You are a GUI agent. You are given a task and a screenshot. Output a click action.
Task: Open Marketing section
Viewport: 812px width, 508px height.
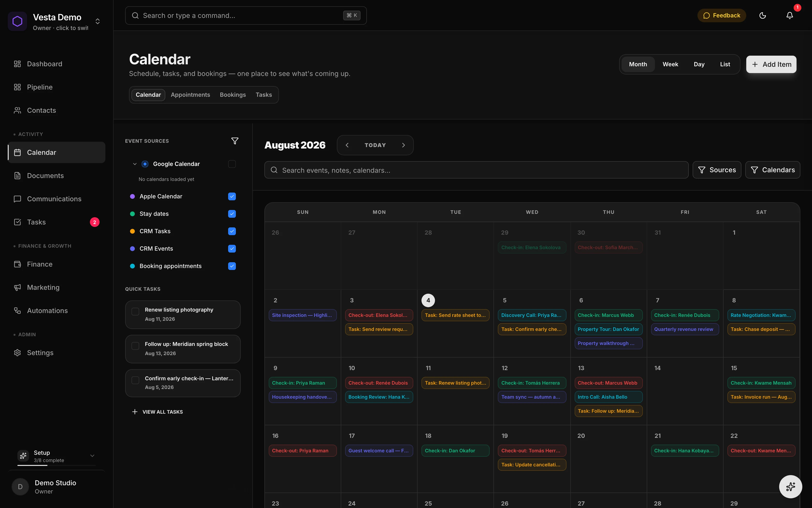point(56,287)
